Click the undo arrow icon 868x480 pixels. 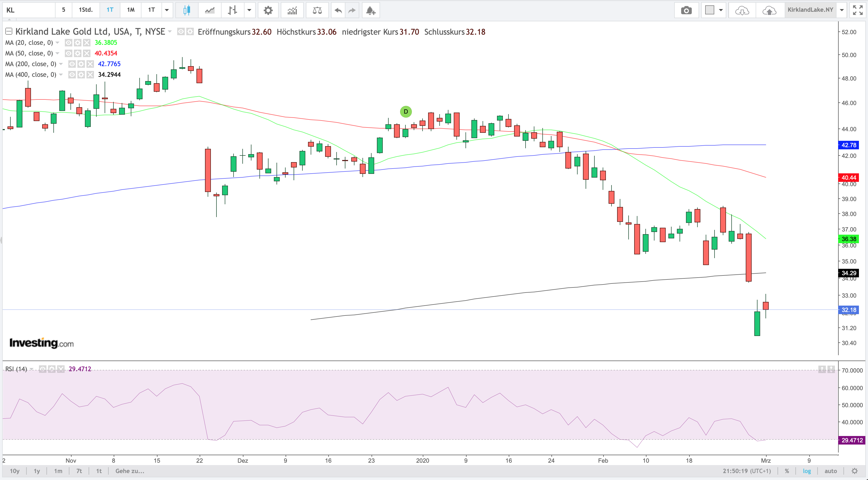click(338, 10)
